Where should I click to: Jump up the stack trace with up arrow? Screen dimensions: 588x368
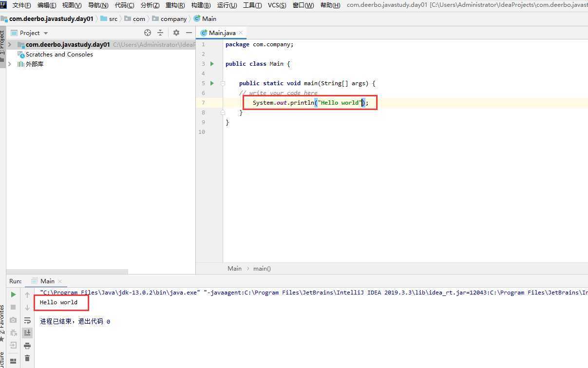pos(27,294)
